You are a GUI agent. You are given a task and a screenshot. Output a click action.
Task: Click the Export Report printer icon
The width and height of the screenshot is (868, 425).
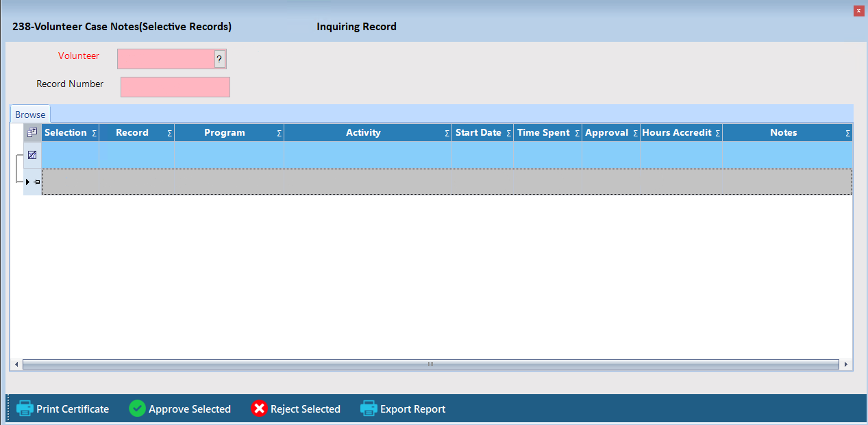(x=369, y=409)
